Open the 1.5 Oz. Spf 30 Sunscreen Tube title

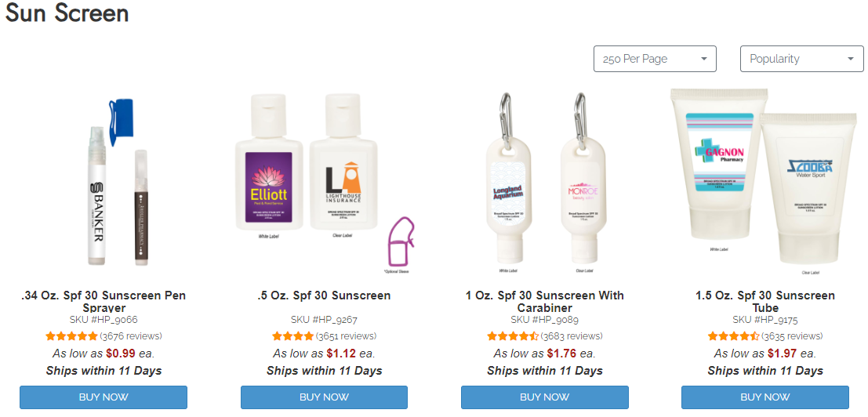[765, 302]
